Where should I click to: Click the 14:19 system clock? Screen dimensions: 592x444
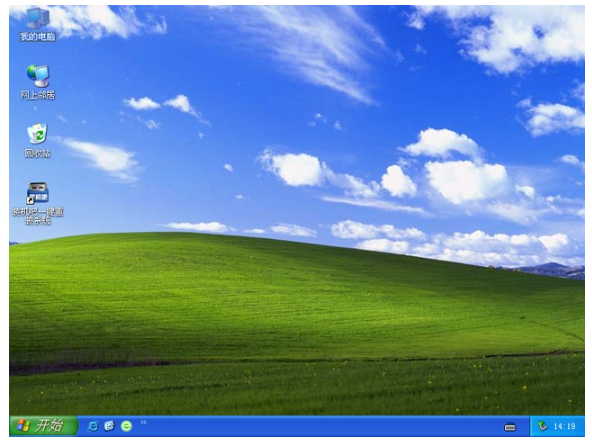point(564,426)
